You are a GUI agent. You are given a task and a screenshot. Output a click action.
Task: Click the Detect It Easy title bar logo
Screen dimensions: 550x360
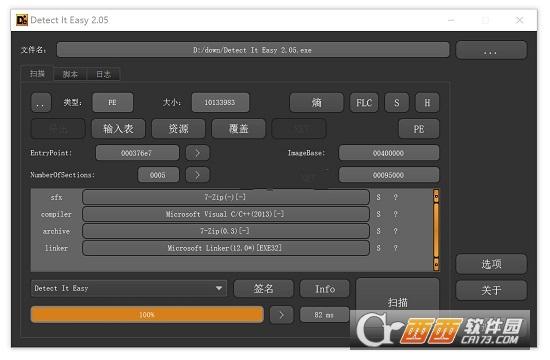tap(22, 20)
